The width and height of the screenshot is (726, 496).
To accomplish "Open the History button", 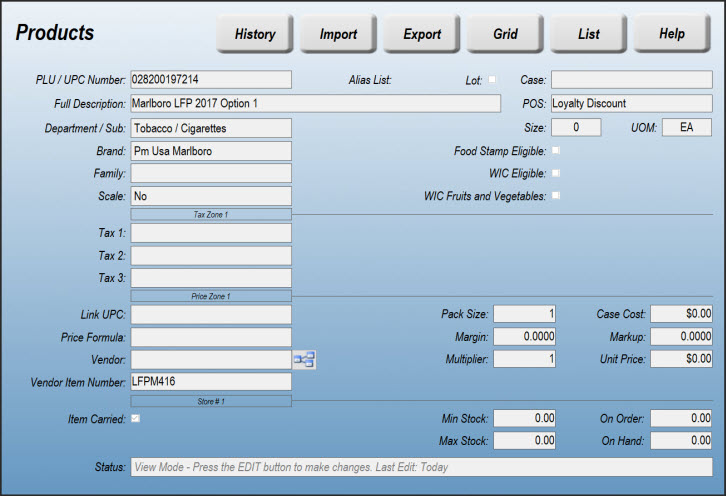I will [255, 33].
